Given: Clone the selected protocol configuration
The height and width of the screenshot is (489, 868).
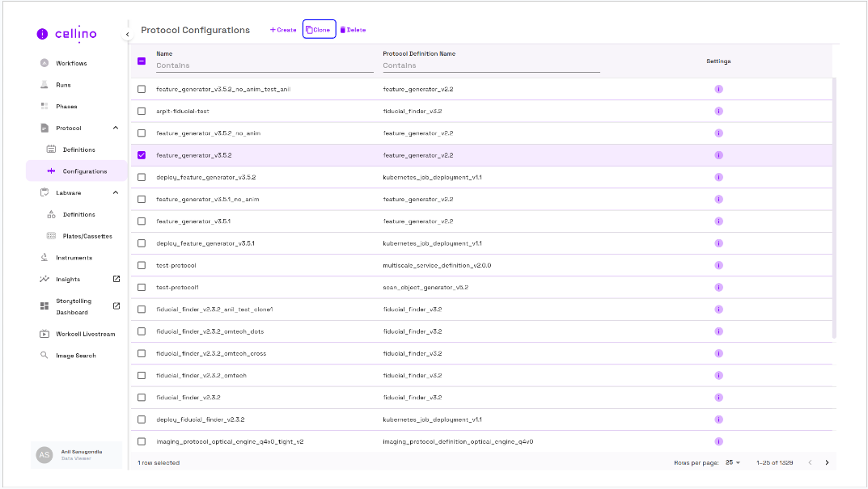Looking at the screenshot, I should (x=319, y=30).
